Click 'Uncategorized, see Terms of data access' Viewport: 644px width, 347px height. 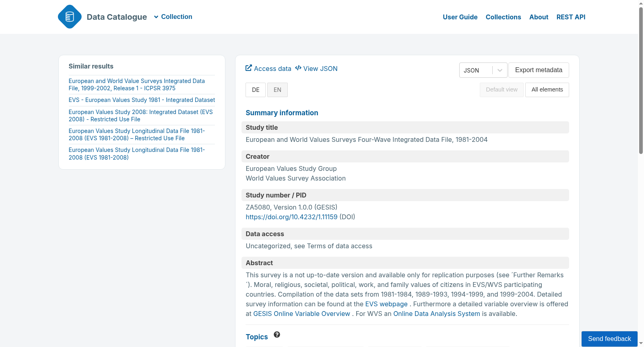click(x=309, y=246)
